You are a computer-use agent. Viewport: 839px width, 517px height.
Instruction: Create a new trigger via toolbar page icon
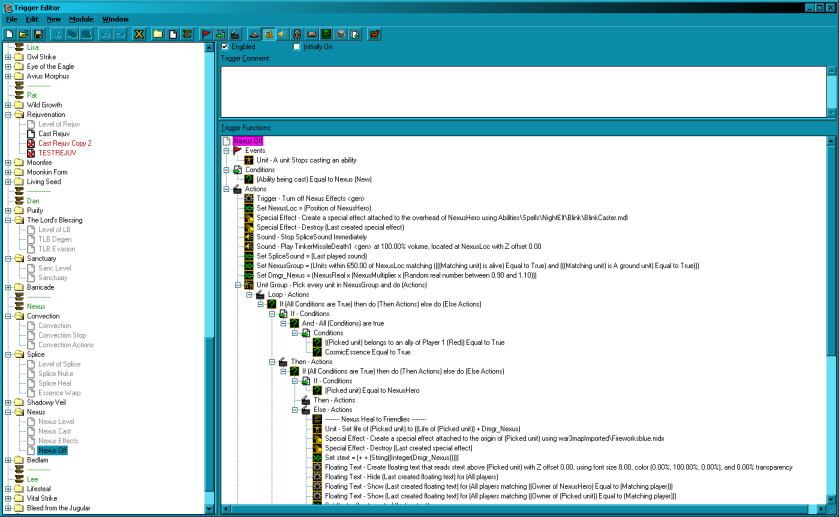tap(172, 34)
